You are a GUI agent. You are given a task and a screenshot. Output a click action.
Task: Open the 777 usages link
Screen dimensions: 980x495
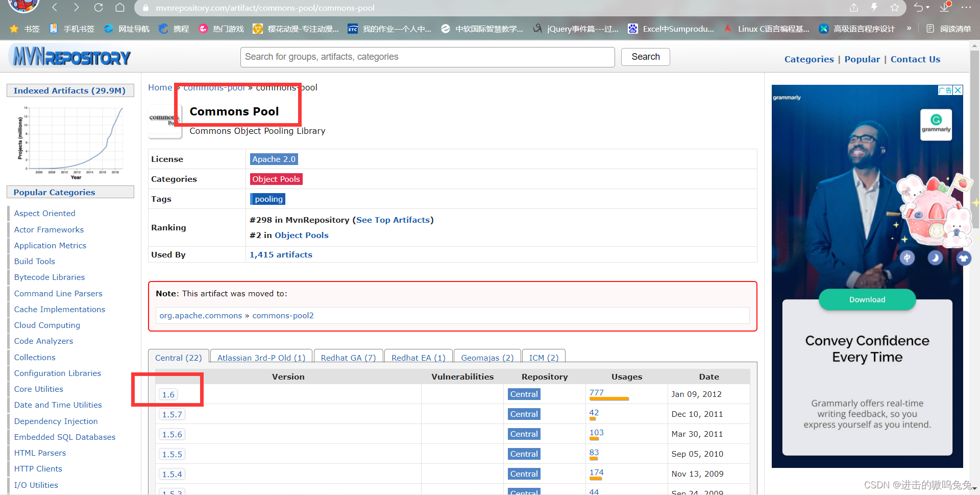596,392
